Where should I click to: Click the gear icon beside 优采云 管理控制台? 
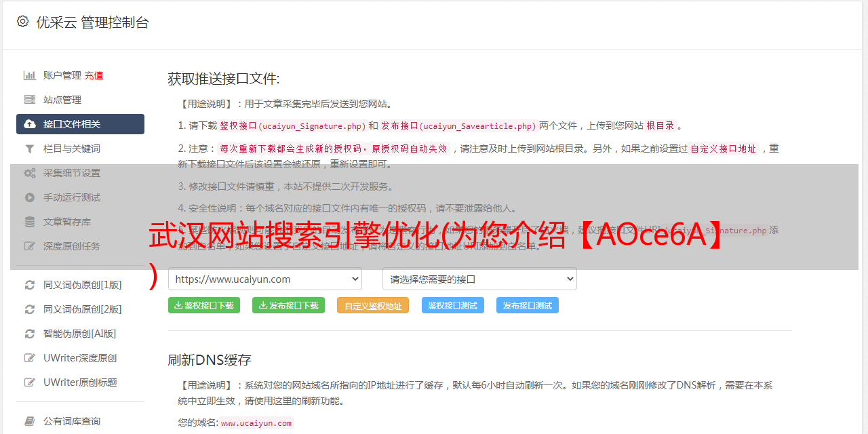tap(22, 22)
